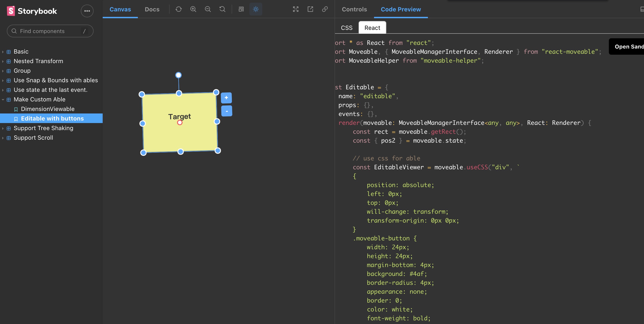Switch to the Docs tab
The height and width of the screenshot is (324, 644).
pyautogui.click(x=152, y=9)
